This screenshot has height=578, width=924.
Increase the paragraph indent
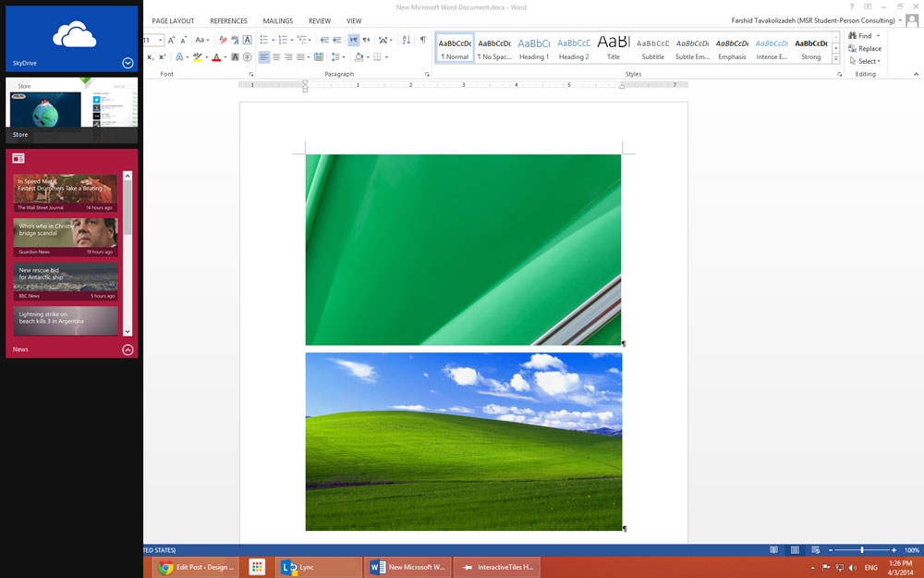[x=337, y=40]
